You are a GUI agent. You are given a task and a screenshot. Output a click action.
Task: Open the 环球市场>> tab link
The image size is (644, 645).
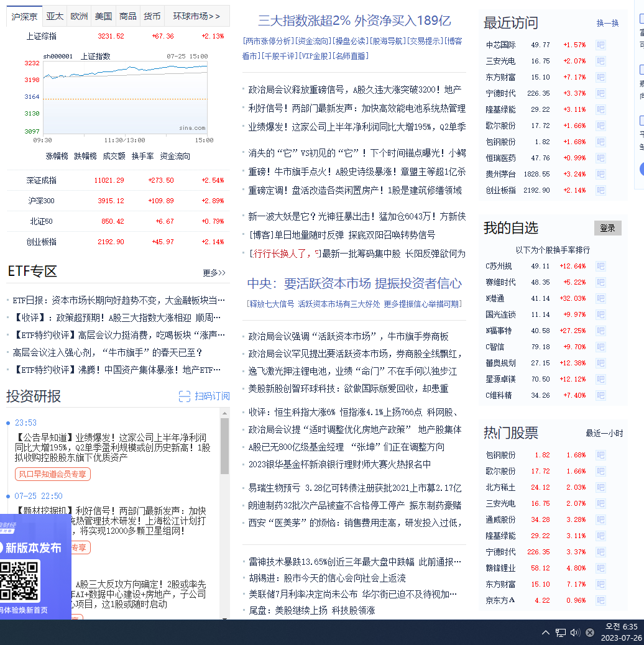pos(196,16)
